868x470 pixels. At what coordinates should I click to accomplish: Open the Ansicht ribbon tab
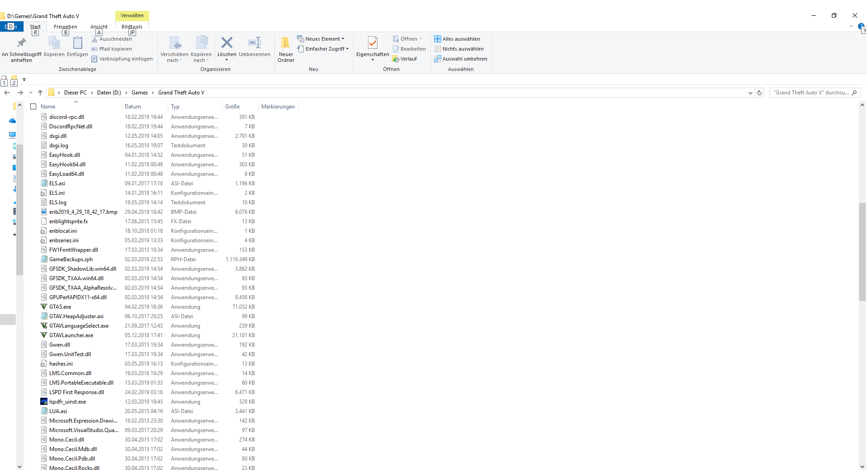99,27
